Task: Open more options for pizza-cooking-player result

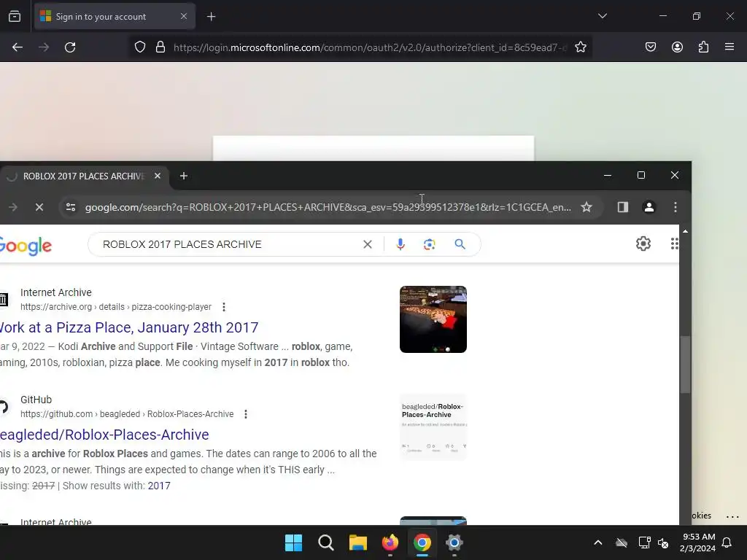Action: point(224,307)
